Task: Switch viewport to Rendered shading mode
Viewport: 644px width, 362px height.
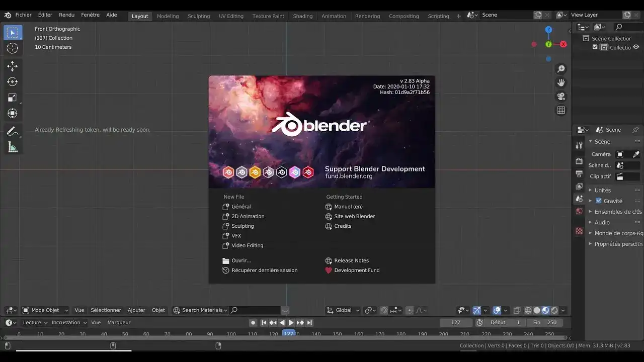Action: point(555,310)
